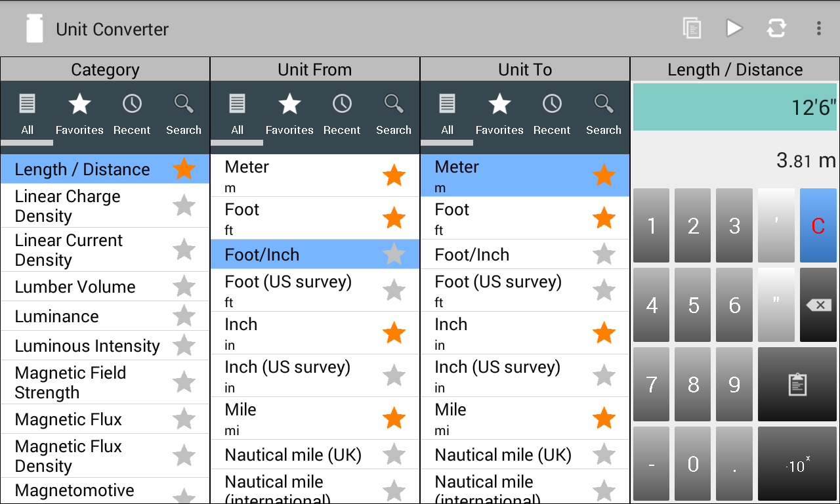Tap the backspace key on the keypad
Screen dimensions: 840x504
click(818, 304)
